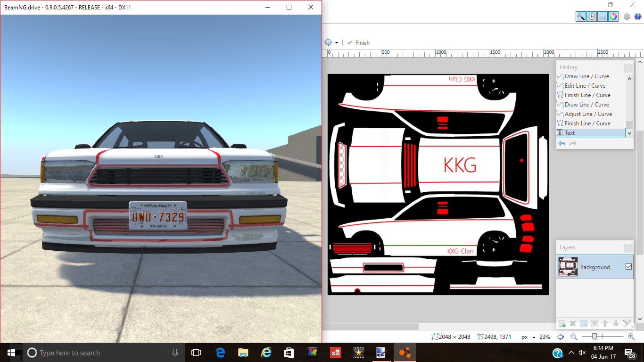Open Task View from the taskbar
The width and height of the screenshot is (644, 362).
click(196, 353)
